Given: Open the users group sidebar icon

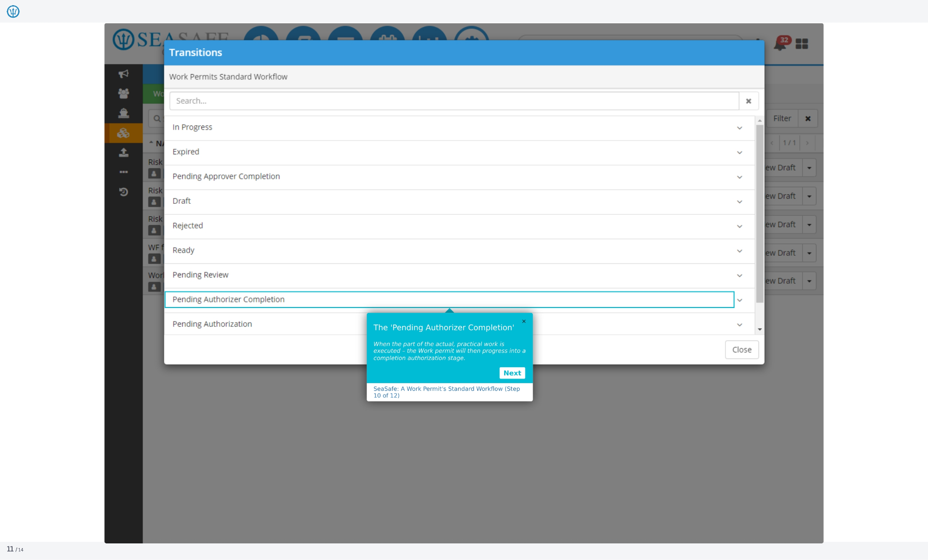Looking at the screenshot, I should [x=123, y=93].
